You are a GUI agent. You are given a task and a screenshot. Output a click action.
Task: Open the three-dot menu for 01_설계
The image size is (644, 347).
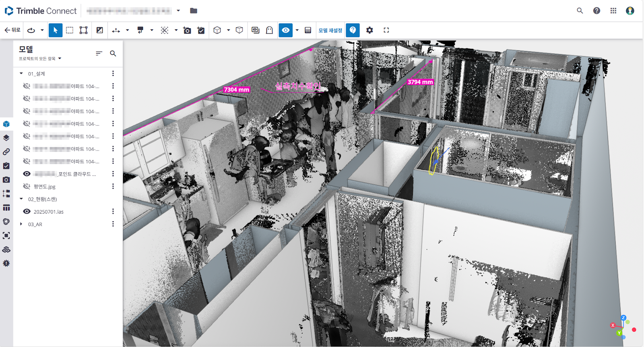(x=113, y=74)
